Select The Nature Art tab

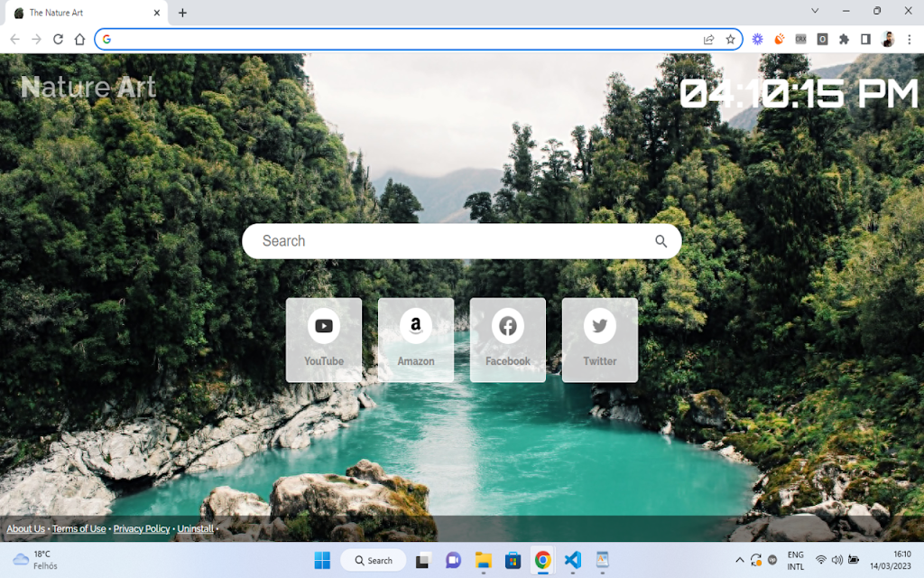point(86,13)
